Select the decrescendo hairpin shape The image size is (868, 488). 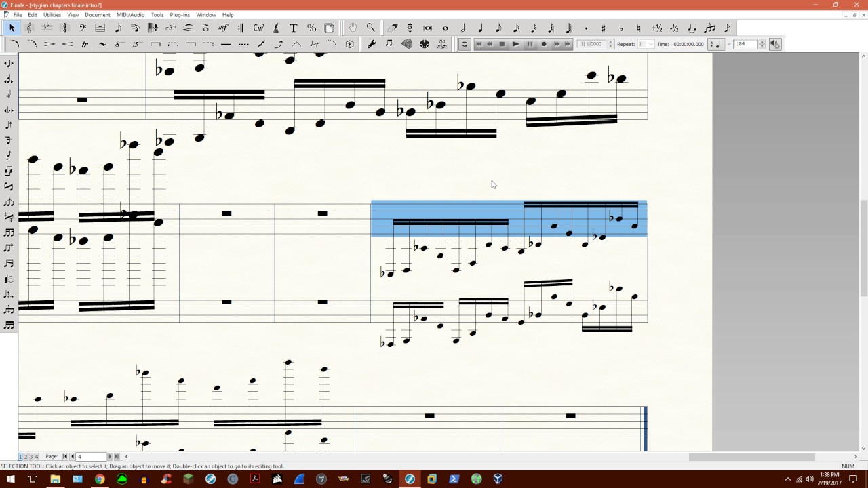pyautogui.click(x=50, y=44)
